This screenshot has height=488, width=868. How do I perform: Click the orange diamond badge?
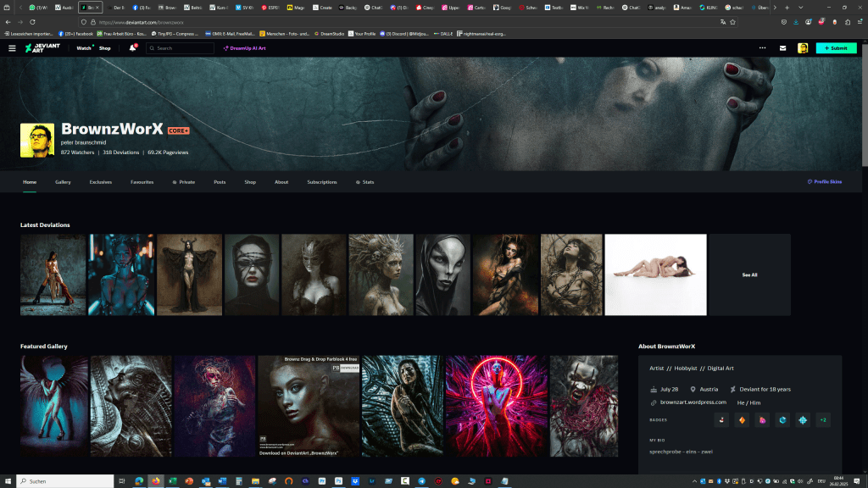[x=741, y=419]
